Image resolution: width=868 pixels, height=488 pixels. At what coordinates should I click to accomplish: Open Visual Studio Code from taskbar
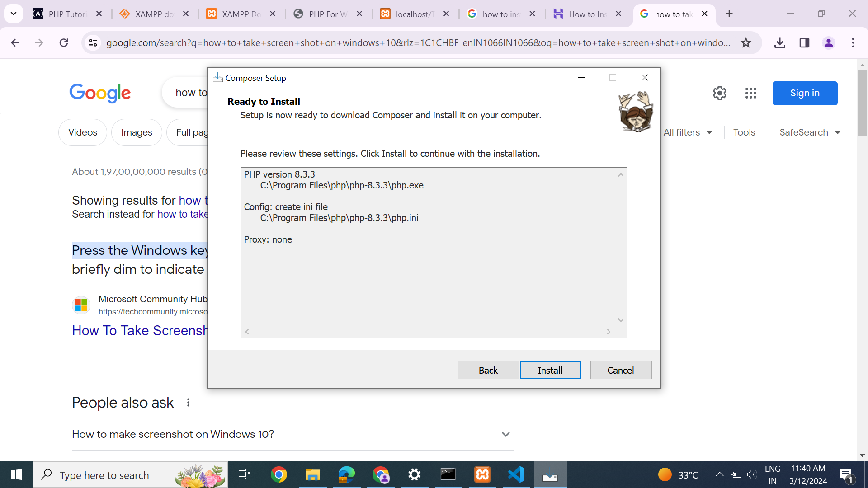point(516,474)
